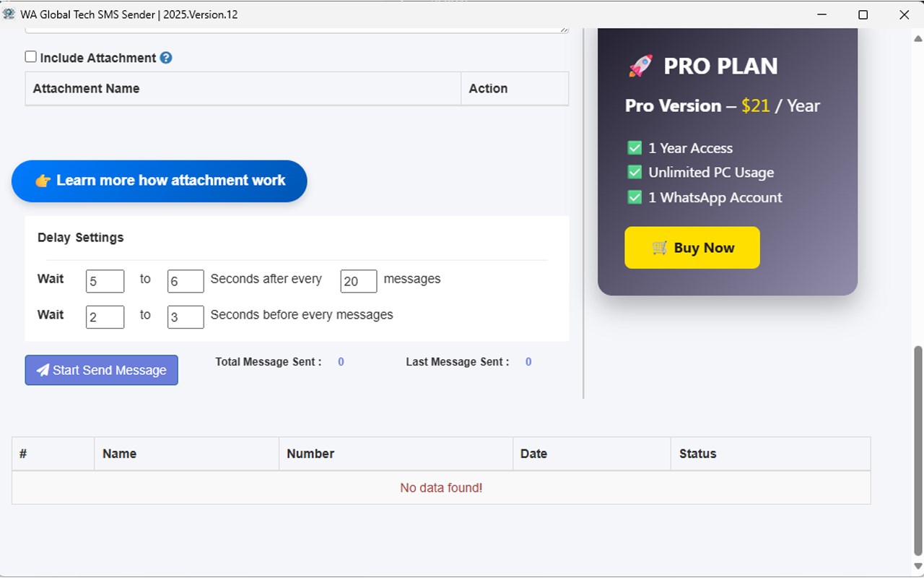Edit maximum wait seconds after batch field
Screen dimensions: 924x578
[186, 281]
